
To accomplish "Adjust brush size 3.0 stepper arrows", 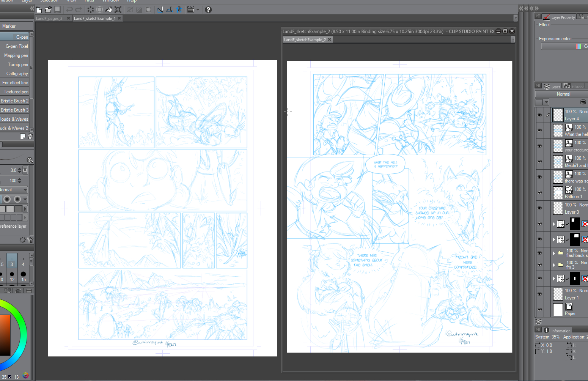I will (20, 170).
